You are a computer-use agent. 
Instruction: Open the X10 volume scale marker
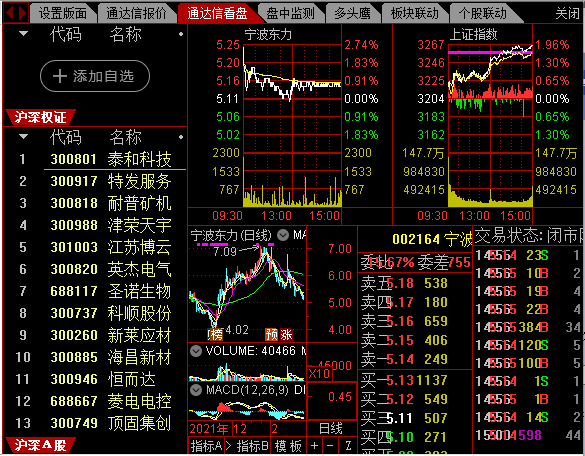point(319,374)
